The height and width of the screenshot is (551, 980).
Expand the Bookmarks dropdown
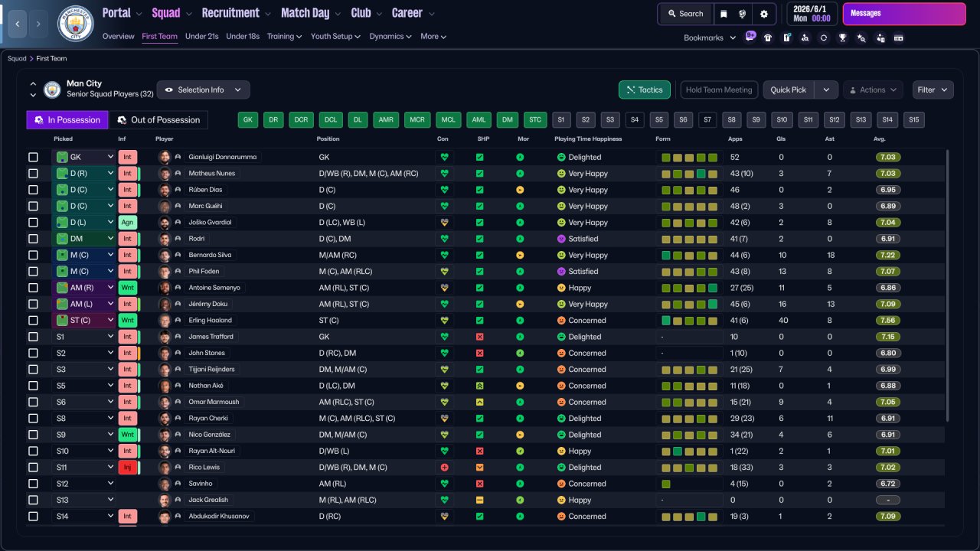(x=710, y=37)
